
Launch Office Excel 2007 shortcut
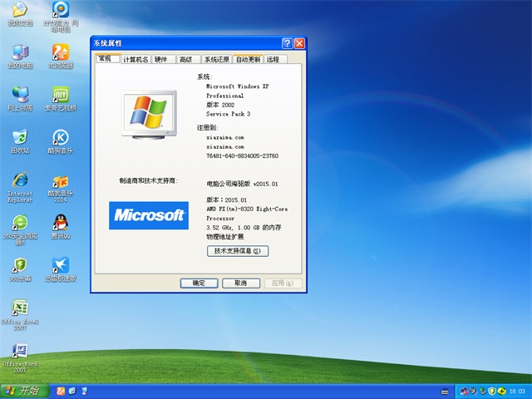pyautogui.click(x=20, y=308)
